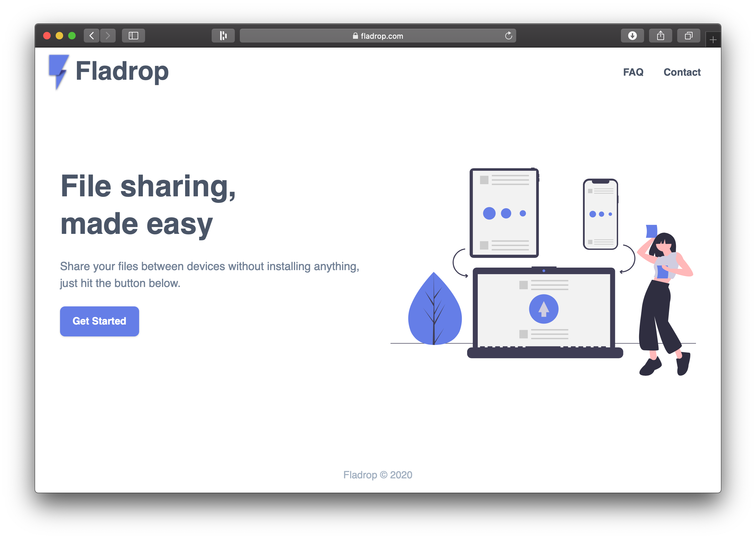Open downloads via the download arrow icon
Screen dimensions: 756x539
click(632, 36)
